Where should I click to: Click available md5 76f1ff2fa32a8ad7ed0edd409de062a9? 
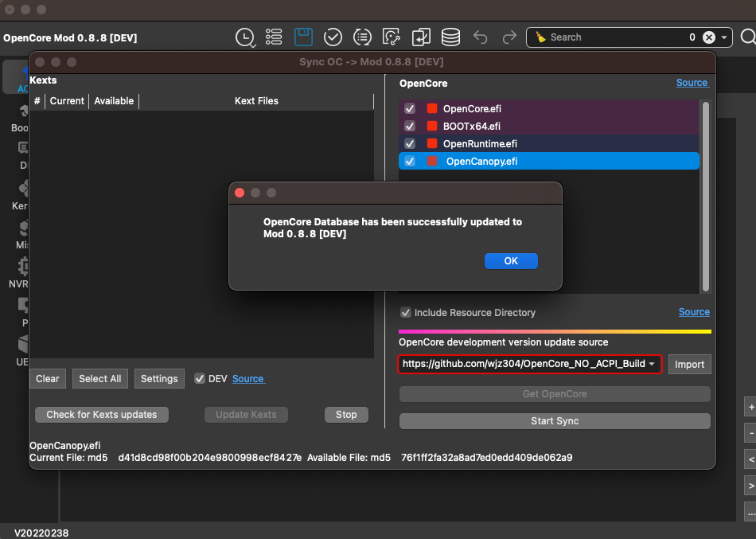click(487, 458)
